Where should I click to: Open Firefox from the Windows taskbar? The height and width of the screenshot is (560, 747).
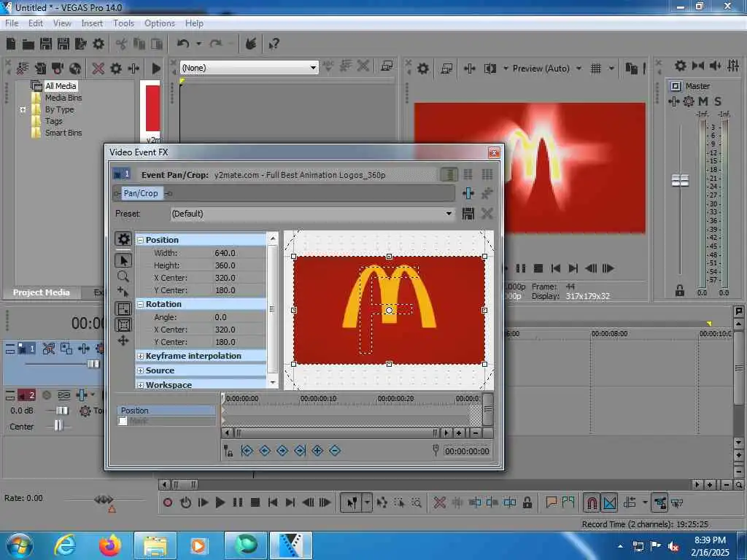pyautogui.click(x=110, y=545)
